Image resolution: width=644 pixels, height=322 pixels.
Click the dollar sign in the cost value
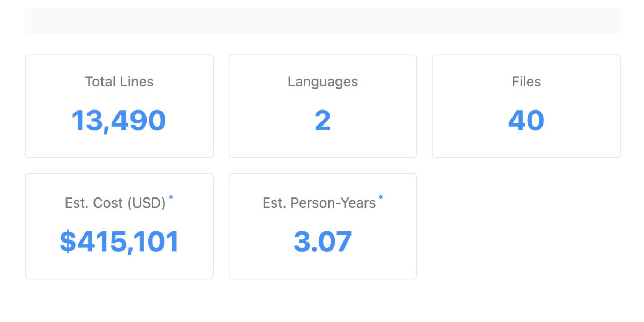[x=68, y=241]
